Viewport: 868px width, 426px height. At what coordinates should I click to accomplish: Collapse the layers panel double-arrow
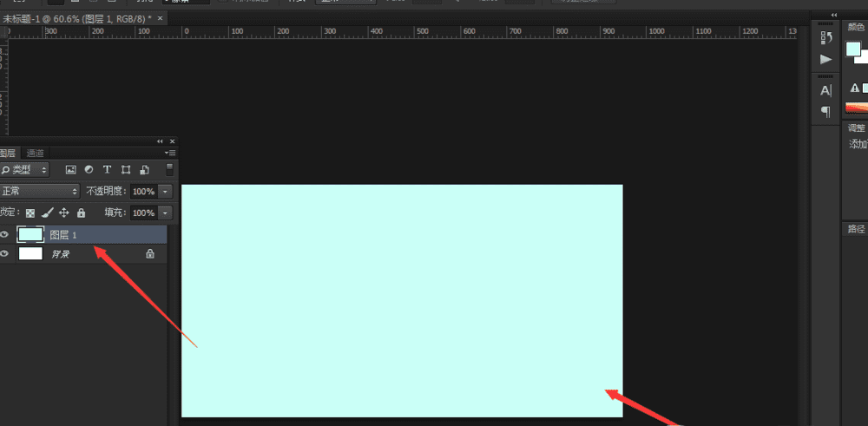click(160, 141)
